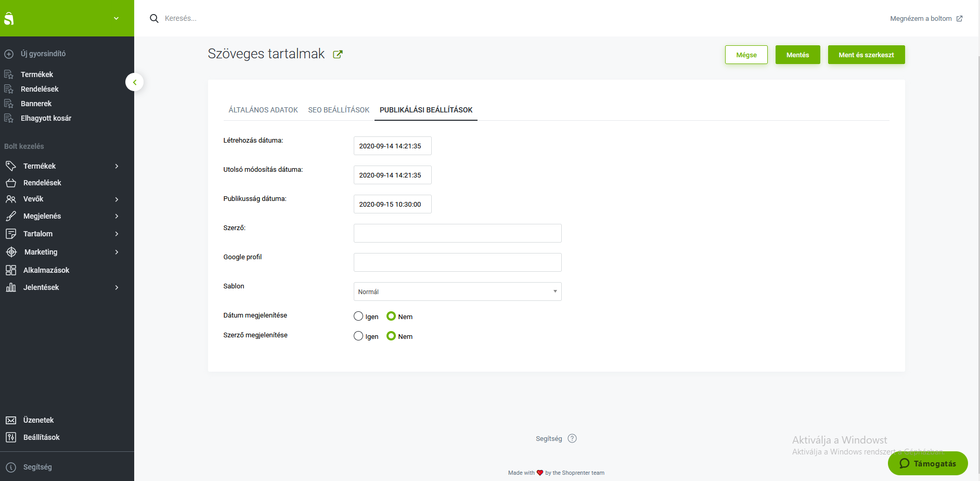Open Beállítások settings icon in sidebar
Screen dimensions: 980x481
[11, 437]
